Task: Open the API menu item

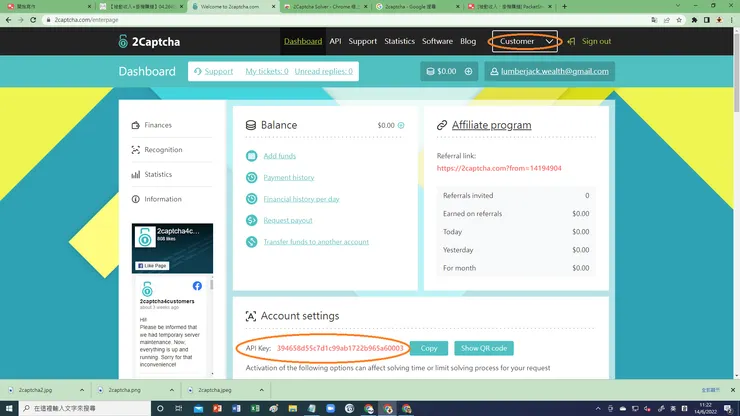Action: tap(335, 41)
